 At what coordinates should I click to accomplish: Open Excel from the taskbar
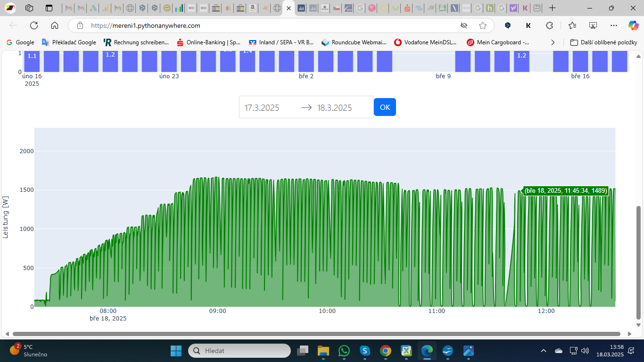point(406,351)
